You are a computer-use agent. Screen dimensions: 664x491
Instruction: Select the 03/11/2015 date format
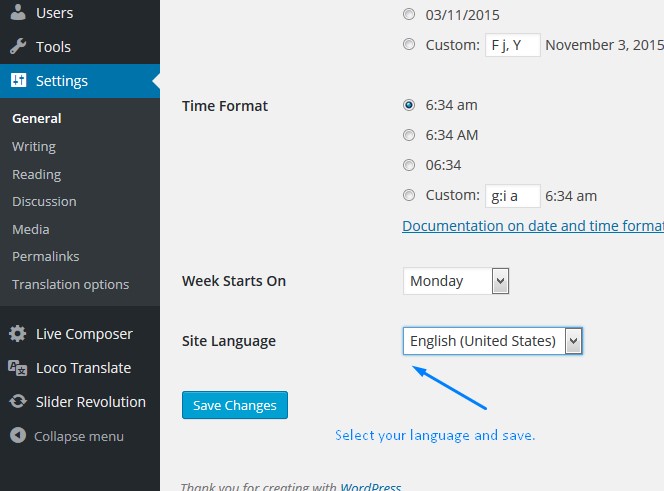pos(409,15)
